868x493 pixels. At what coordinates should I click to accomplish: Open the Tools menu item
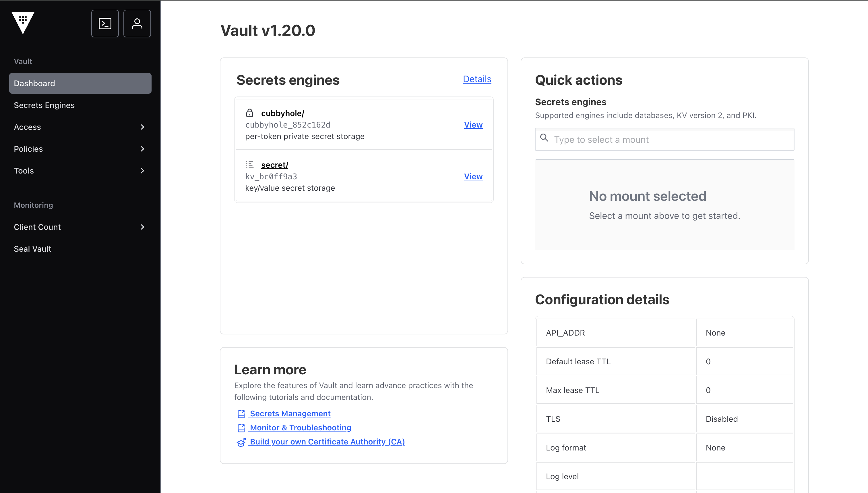coord(80,171)
